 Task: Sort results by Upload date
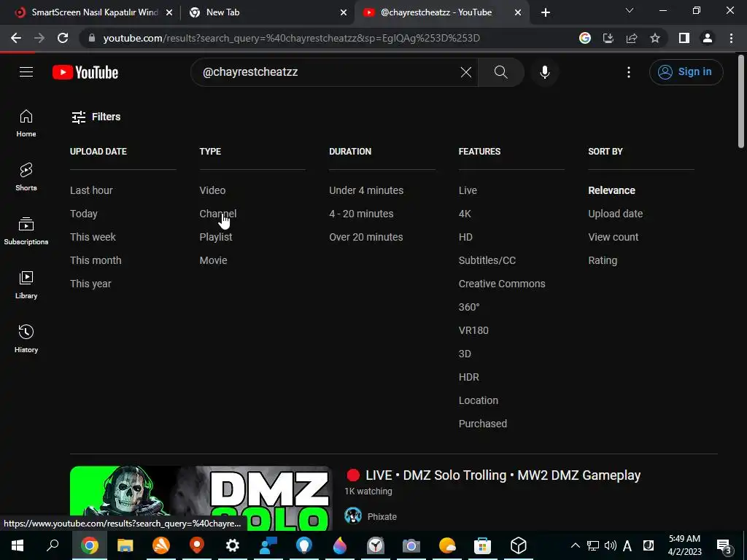pyautogui.click(x=615, y=214)
